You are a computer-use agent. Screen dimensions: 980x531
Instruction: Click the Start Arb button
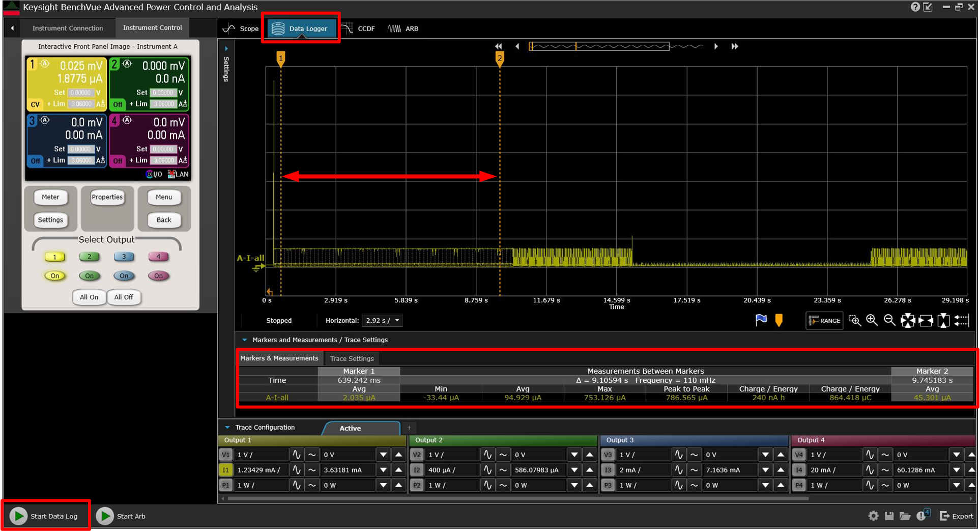tap(121, 516)
